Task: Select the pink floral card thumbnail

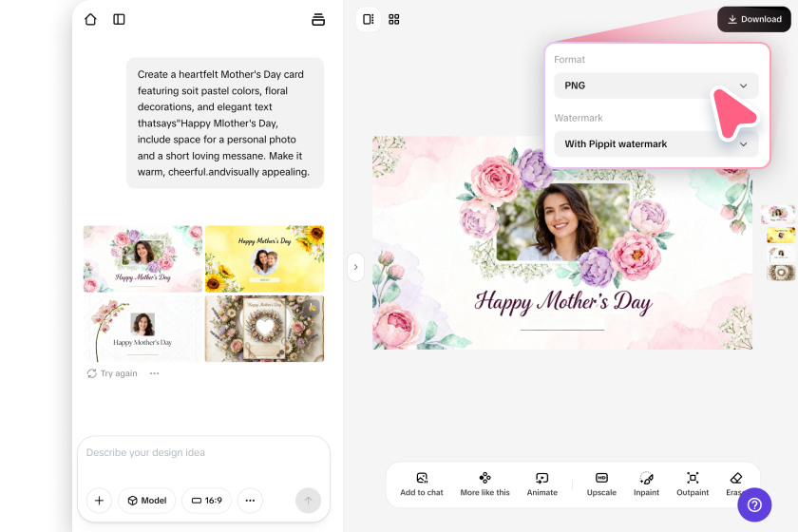Action: click(x=143, y=258)
